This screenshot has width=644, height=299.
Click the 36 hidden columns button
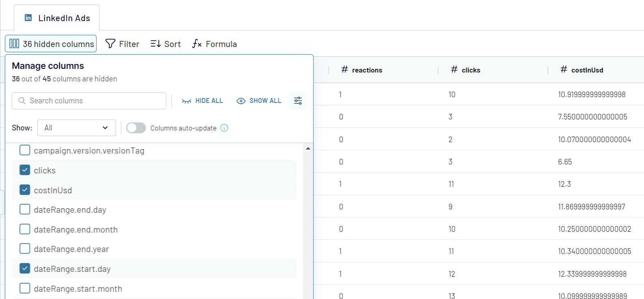(51, 44)
